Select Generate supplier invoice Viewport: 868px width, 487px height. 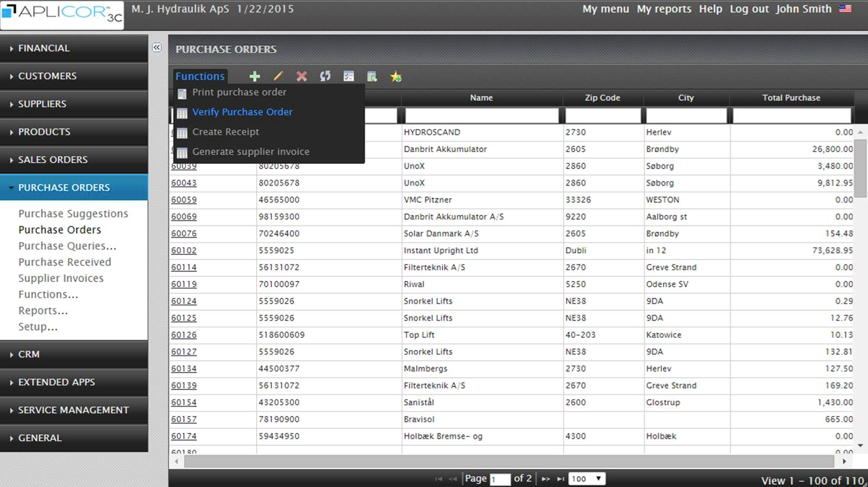tap(251, 152)
